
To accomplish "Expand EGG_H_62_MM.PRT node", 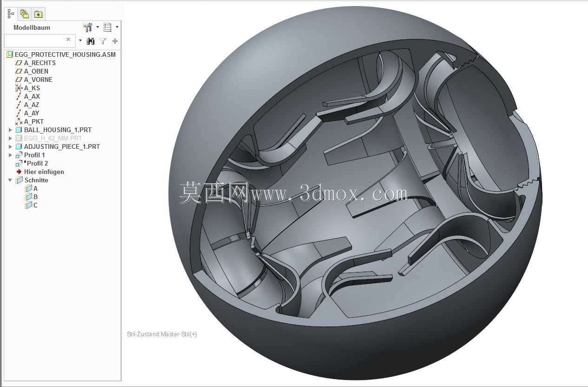I will pyautogui.click(x=11, y=138).
